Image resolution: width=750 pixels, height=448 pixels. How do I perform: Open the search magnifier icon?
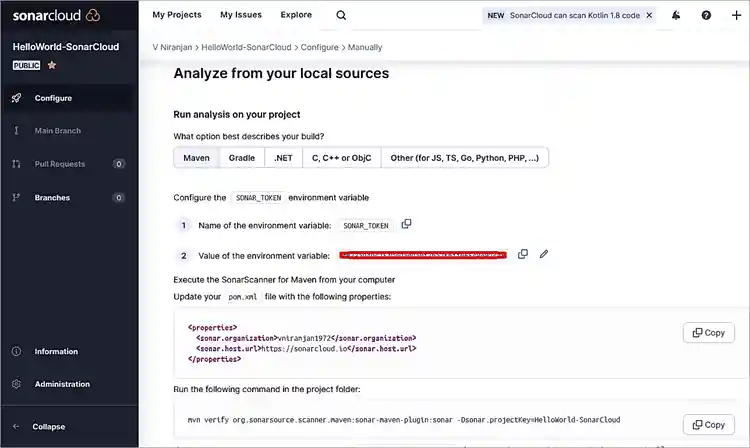pos(341,15)
